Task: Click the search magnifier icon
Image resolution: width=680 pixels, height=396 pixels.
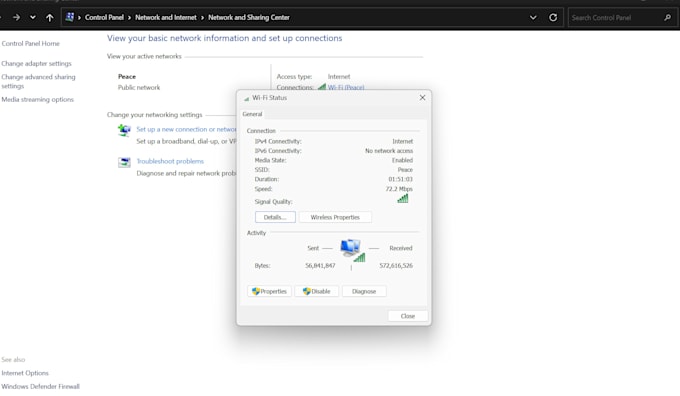Action: pos(667,17)
